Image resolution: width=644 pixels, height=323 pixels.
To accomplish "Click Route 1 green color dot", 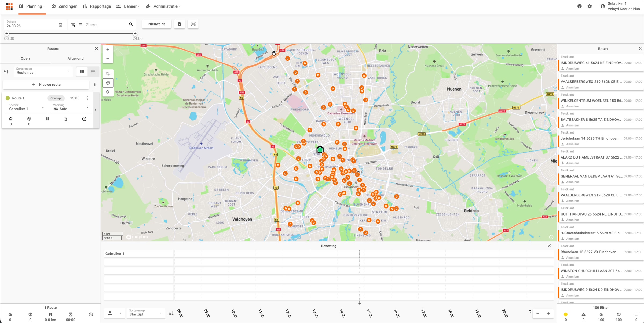I will (8, 98).
